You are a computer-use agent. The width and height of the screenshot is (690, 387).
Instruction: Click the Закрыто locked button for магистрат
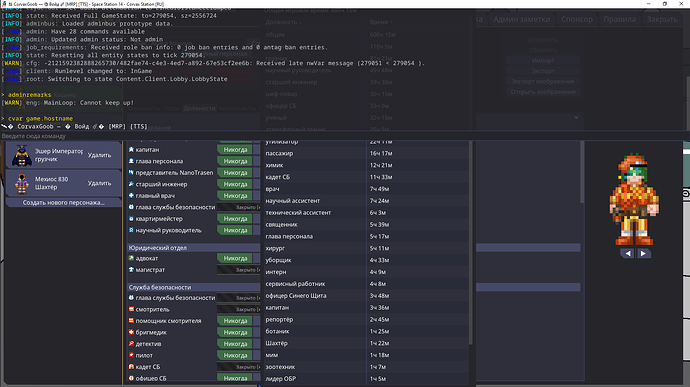pyautogui.click(x=239, y=269)
